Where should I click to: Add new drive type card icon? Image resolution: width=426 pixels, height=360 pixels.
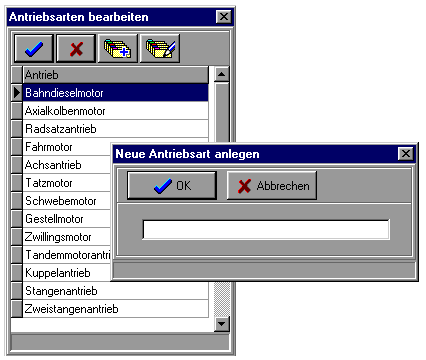coord(118,49)
